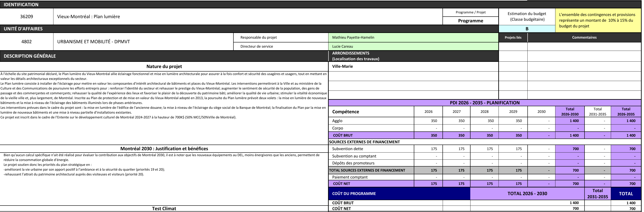Click the PDI 2026 - 2035 - PLANIFICATION banner
Image resolution: width=644 pixels, height=212 pixels.
tap(485, 103)
